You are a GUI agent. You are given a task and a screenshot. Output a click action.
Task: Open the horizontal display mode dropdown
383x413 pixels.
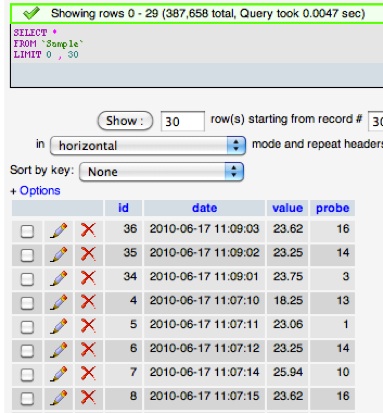pos(148,146)
